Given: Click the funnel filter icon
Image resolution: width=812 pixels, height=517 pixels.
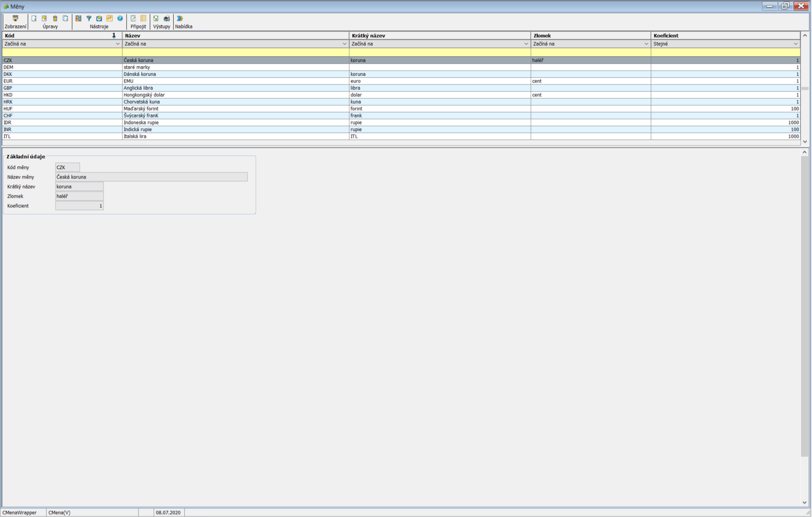Looking at the screenshot, I should tap(89, 19).
